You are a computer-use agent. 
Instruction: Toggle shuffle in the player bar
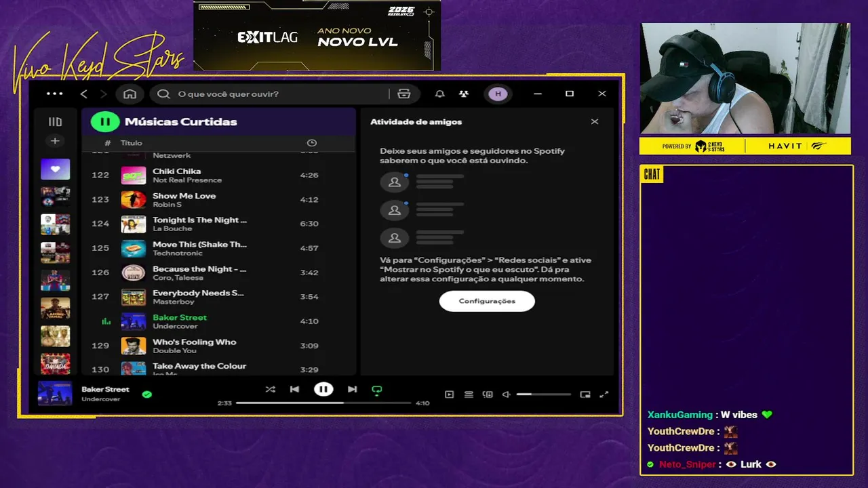pyautogui.click(x=270, y=389)
